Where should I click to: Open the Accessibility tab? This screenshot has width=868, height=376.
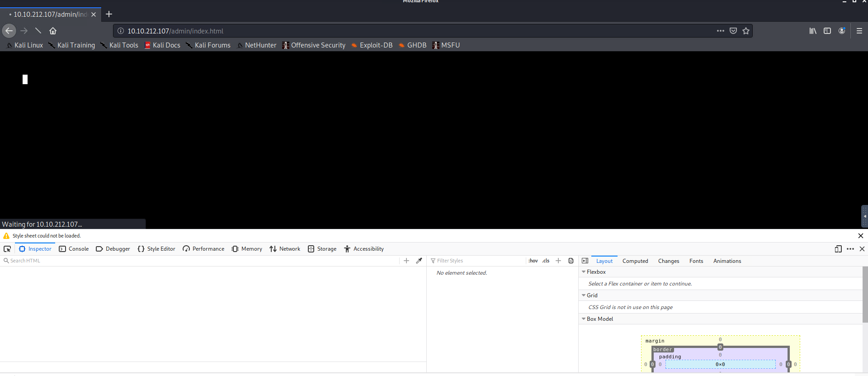tap(364, 249)
